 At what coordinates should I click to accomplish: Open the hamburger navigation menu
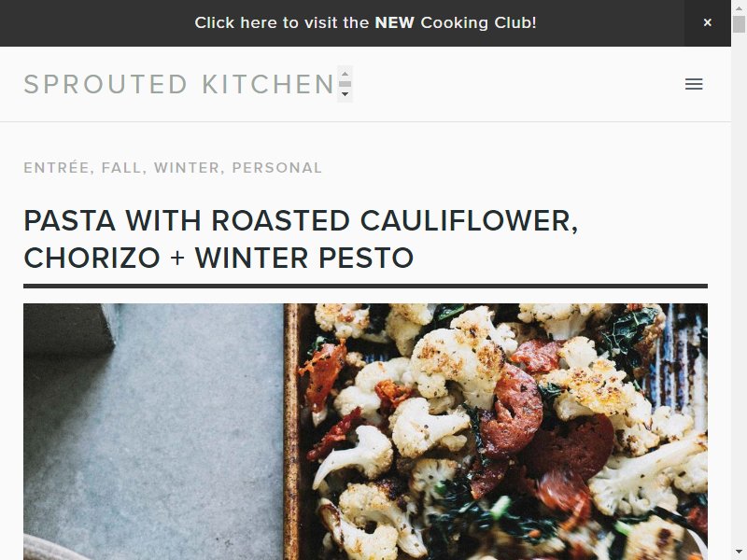[x=694, y=84]
